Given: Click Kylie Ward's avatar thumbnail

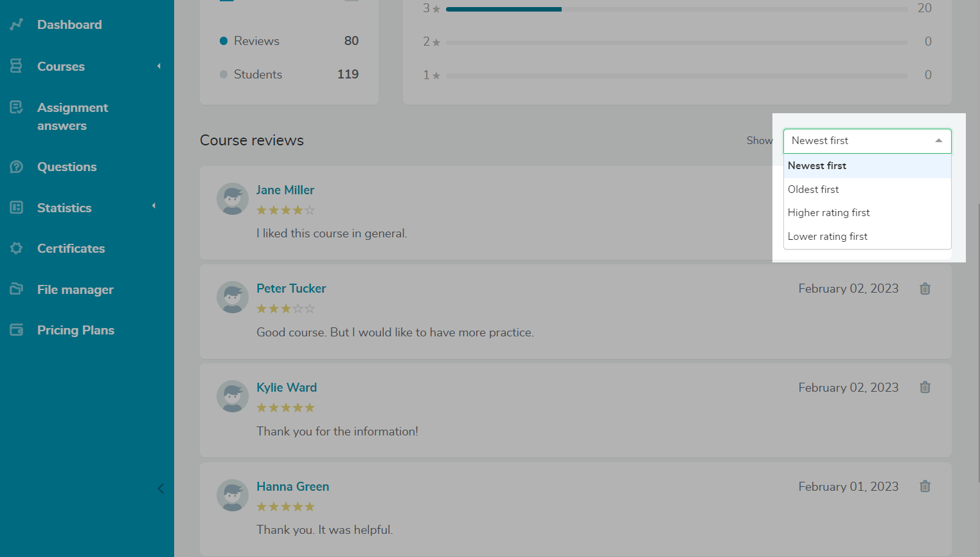Looking at the screenshot, I should click(x=233, y=396).
